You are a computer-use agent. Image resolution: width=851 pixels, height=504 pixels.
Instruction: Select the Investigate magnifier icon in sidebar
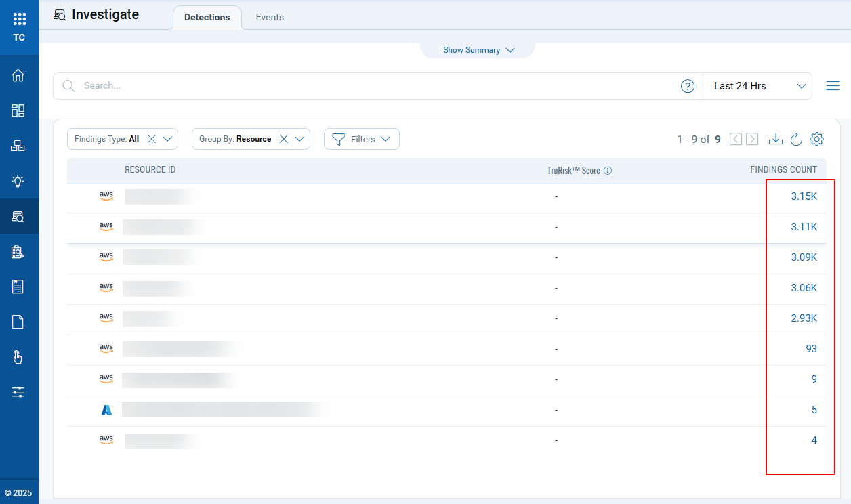pyautogui.click(x=19, y=216)
